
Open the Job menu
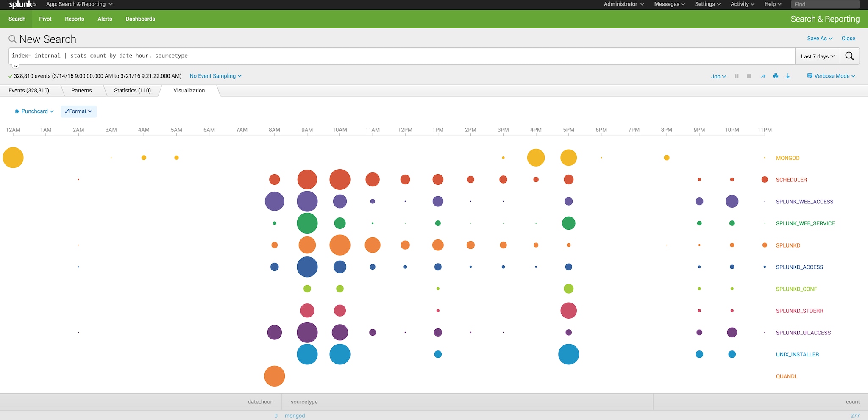(x=718, y=76)
